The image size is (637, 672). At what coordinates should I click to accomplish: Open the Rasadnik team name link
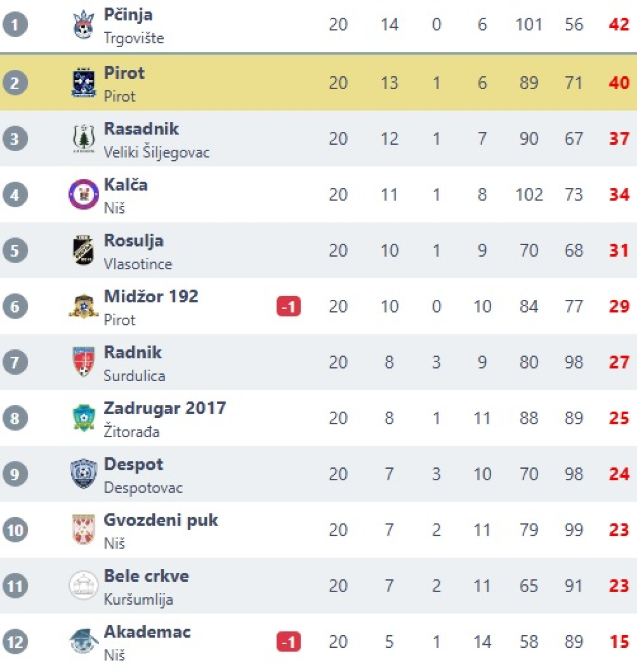pos(141,129)
